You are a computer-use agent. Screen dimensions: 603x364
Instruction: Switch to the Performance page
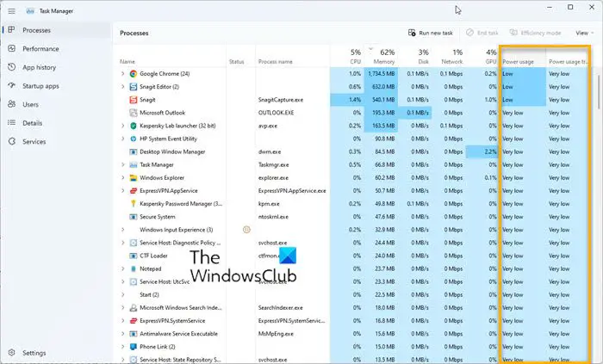[x=40, y=49]
